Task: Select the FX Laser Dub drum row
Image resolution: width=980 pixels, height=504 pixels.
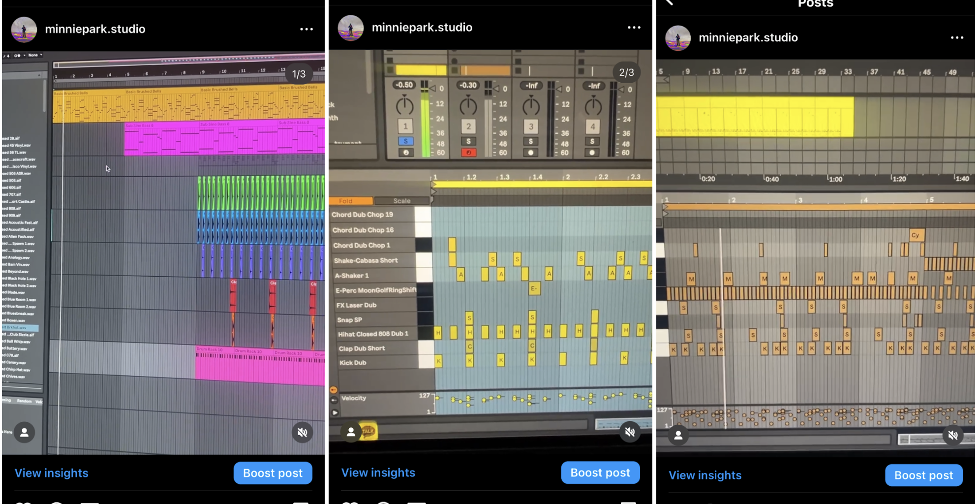Action: [x=375, y=305]
